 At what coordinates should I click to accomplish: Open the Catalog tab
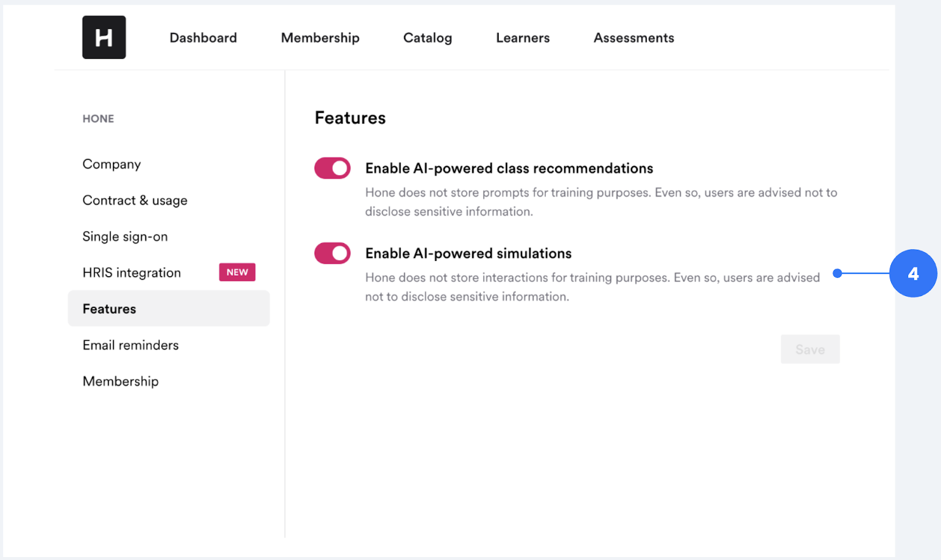point(428,38)
